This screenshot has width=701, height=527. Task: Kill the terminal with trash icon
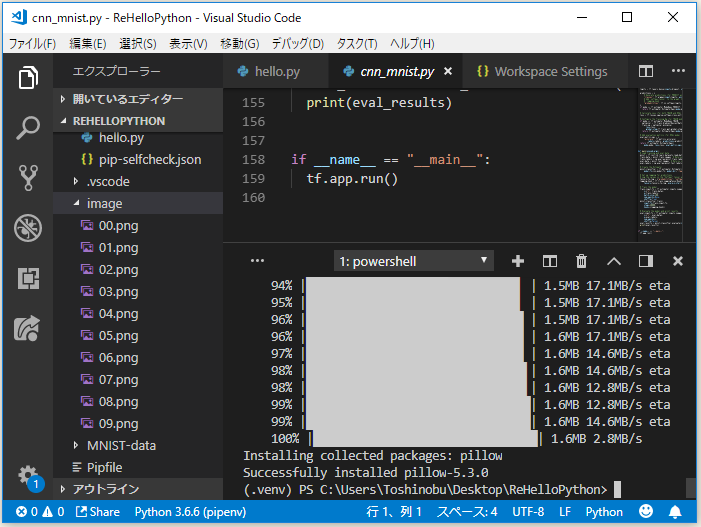coord(581,261)
